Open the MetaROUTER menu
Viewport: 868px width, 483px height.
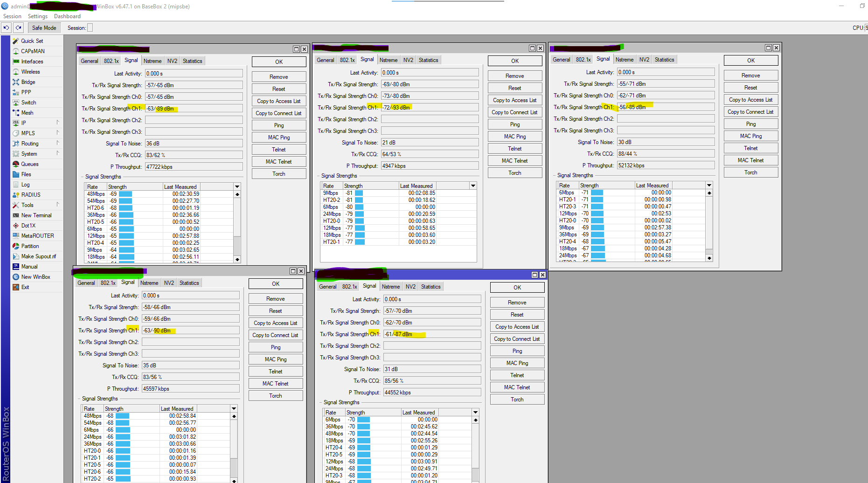(x=37, y=236)
